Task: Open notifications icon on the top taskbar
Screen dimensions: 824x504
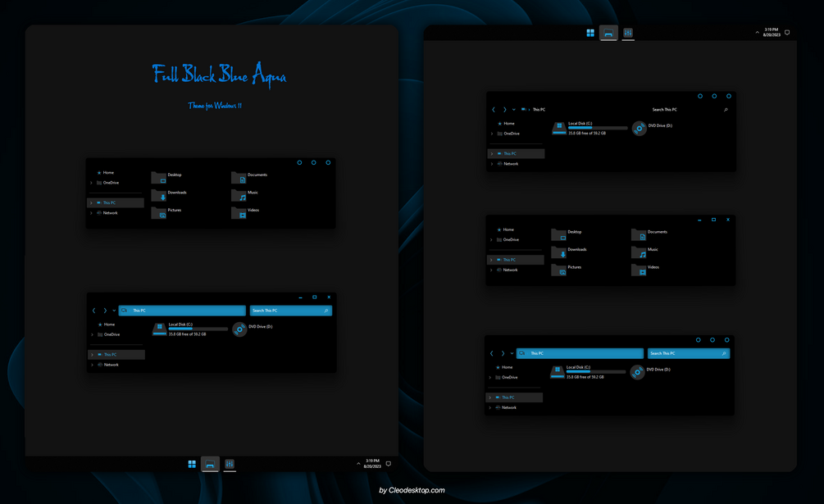Action: [x=787, y=32]
